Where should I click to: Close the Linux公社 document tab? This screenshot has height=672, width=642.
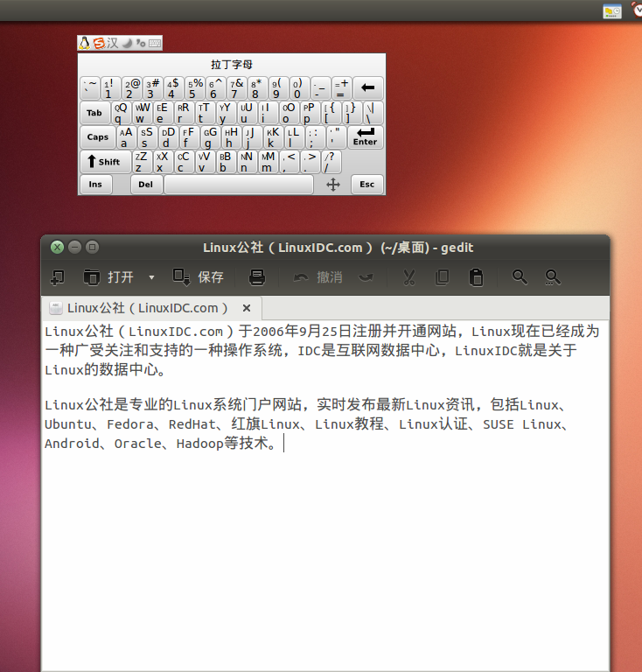point(247,308)
